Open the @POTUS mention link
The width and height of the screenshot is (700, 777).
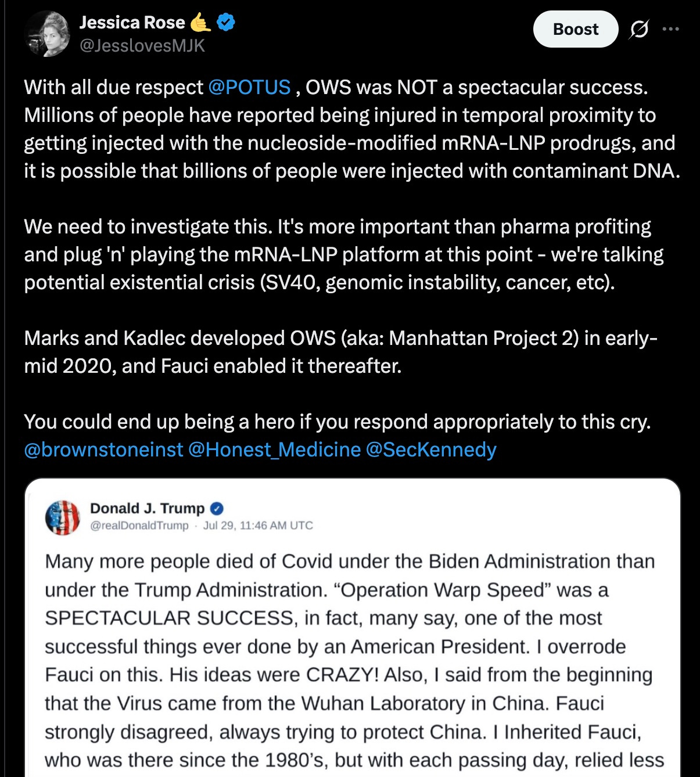[x=249, y=87]
